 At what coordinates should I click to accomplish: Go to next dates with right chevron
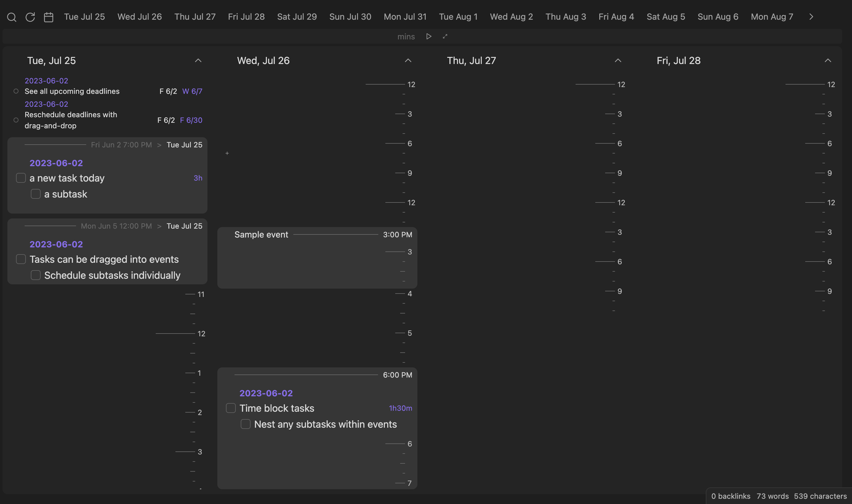[811, 17]
